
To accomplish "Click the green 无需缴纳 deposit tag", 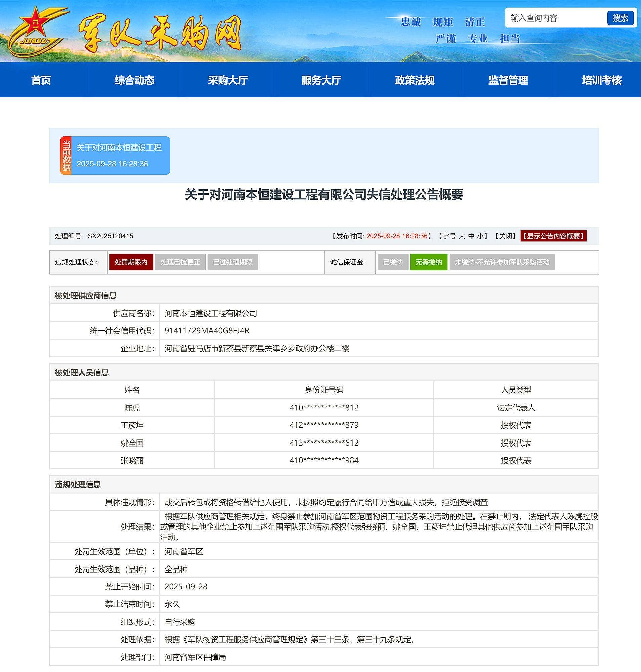I will pyautogui.click(x=428, y=262).
